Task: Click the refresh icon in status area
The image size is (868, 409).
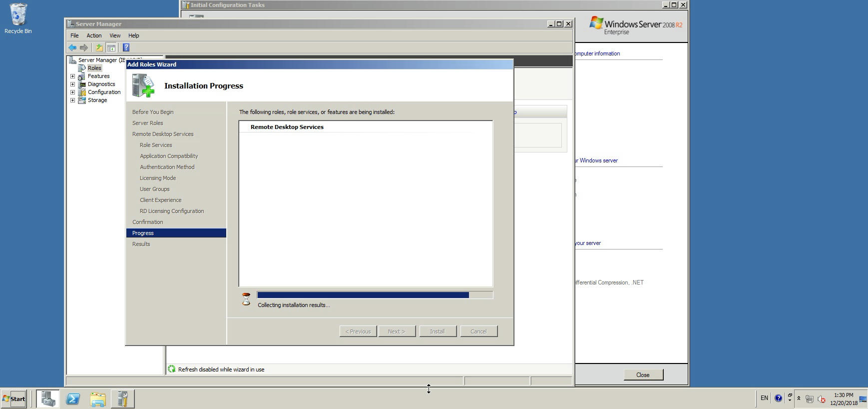Action: point(172,369)
